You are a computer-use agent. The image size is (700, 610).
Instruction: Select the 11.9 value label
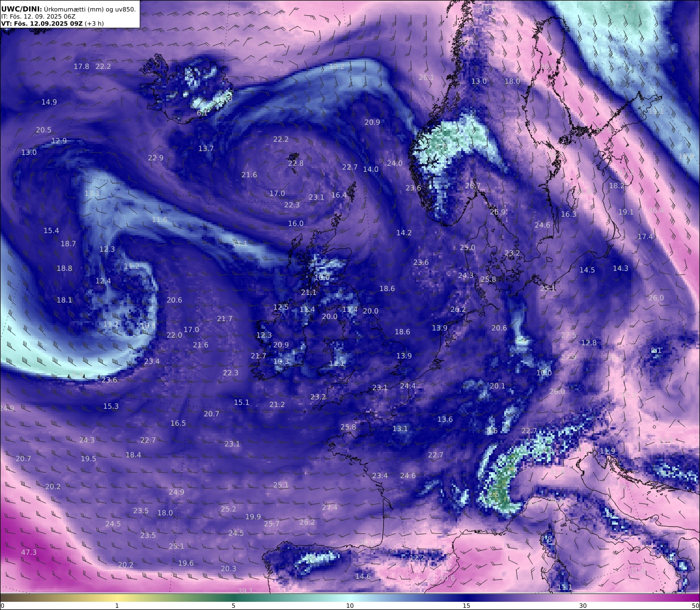click(608, 451)
